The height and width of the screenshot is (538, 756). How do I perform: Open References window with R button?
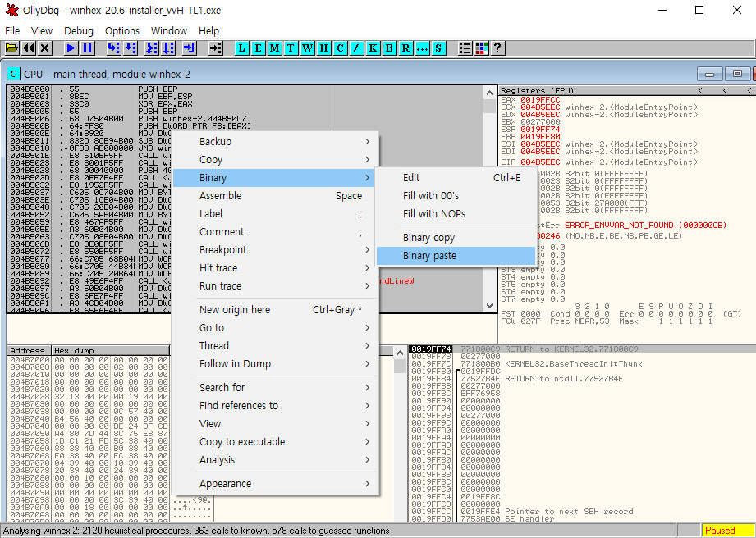(406, 48)
